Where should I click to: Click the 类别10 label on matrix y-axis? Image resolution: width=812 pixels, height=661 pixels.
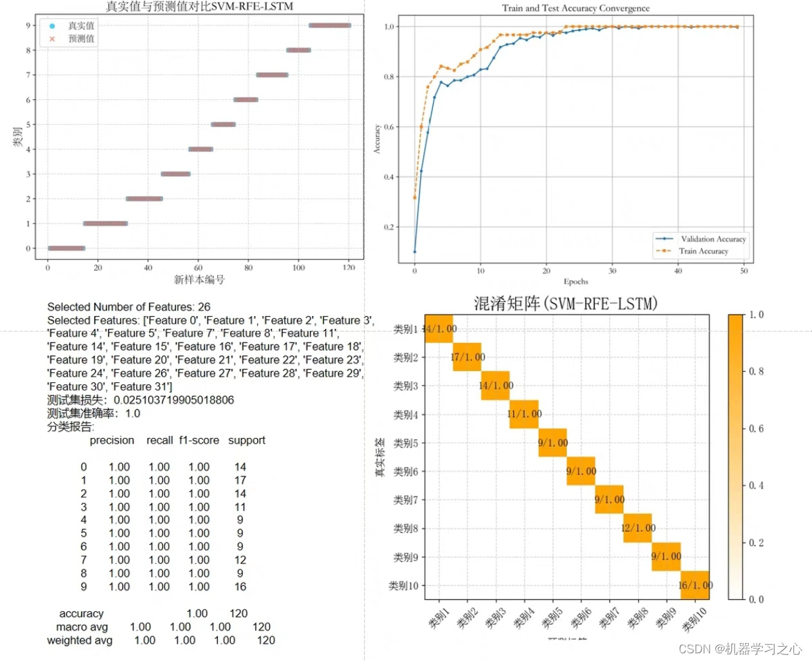(403, 586)
